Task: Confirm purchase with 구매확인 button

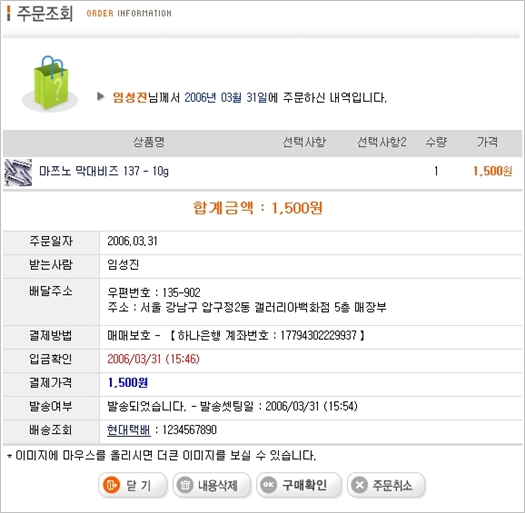Action: [x=299, y=485]
